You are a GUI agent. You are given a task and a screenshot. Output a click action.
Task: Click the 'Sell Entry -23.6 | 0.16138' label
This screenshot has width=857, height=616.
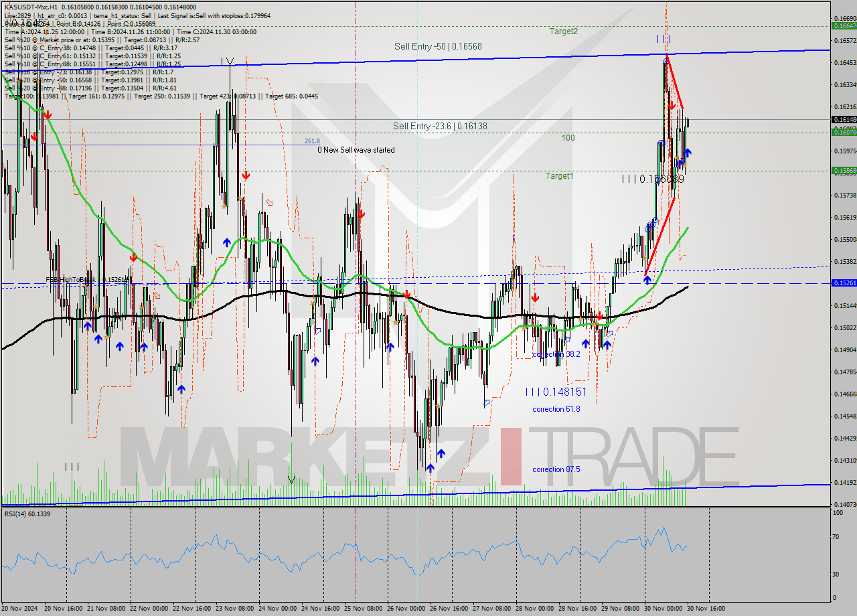[x=440, y=126]
